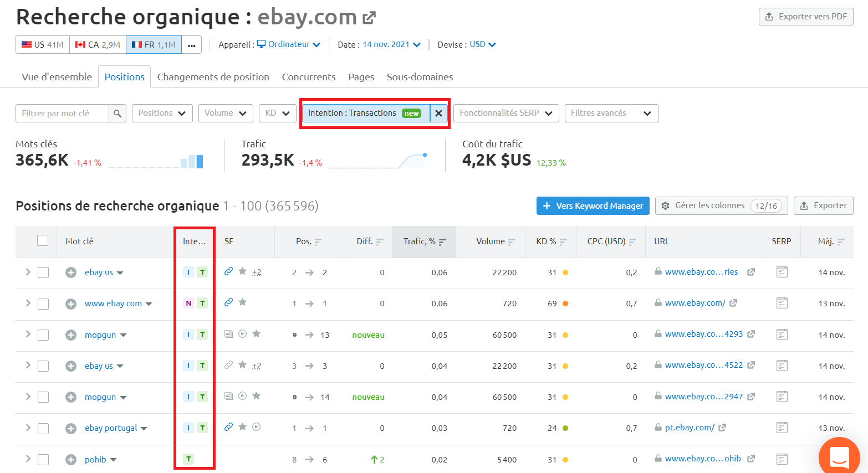Open the SERP snapshot icon for "ebay us"
The image size is (868, 473).
coord(782,272)
